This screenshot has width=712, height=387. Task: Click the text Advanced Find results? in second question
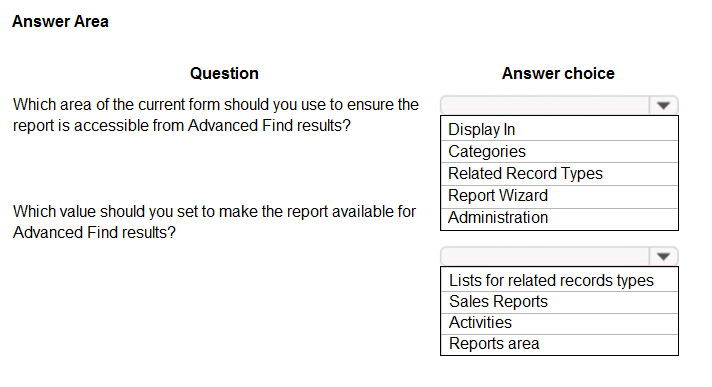pyautogui.click(x=94, y=233)
